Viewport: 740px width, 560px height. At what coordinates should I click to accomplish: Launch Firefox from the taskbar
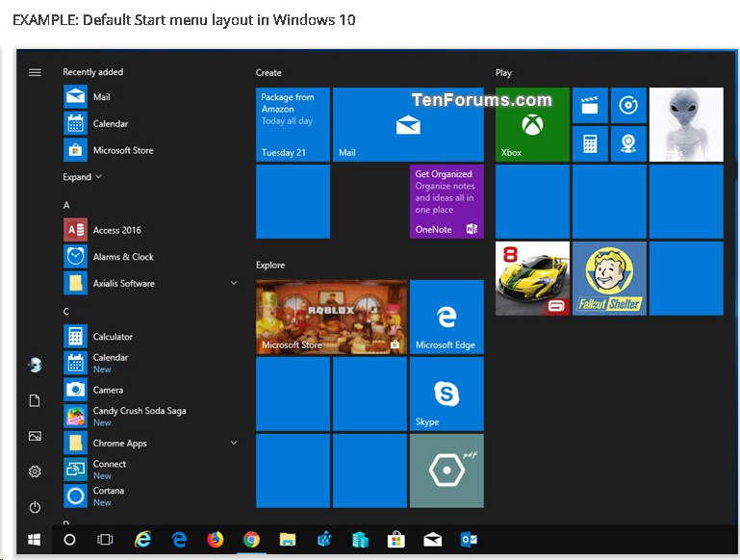click(x=216, y=539)
